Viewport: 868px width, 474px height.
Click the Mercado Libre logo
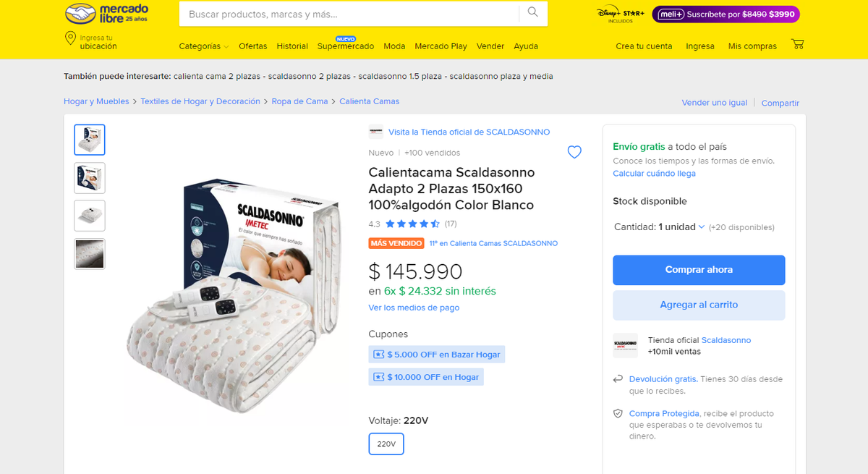point(106,13)
